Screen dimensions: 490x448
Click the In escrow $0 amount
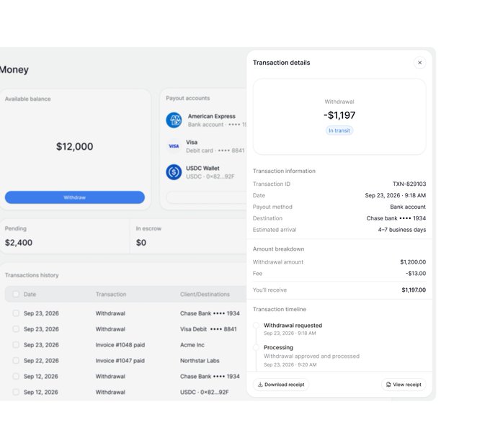141,243
